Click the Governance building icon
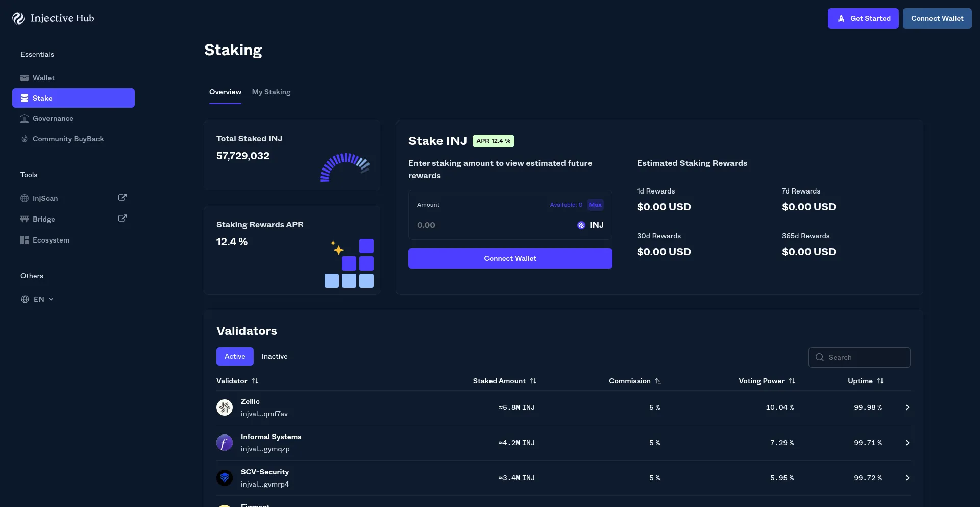980x507 pixels. [x=24, y=118]
